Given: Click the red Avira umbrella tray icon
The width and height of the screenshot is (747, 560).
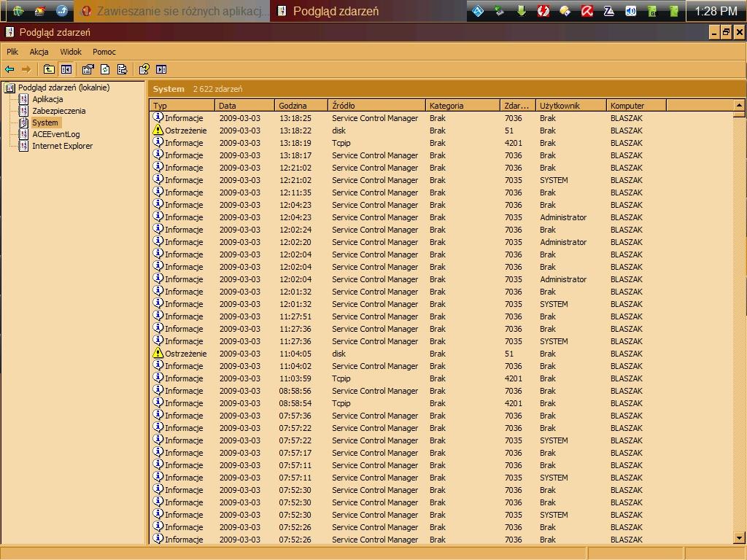Looking at the screenshot, I should pos(587,11).
